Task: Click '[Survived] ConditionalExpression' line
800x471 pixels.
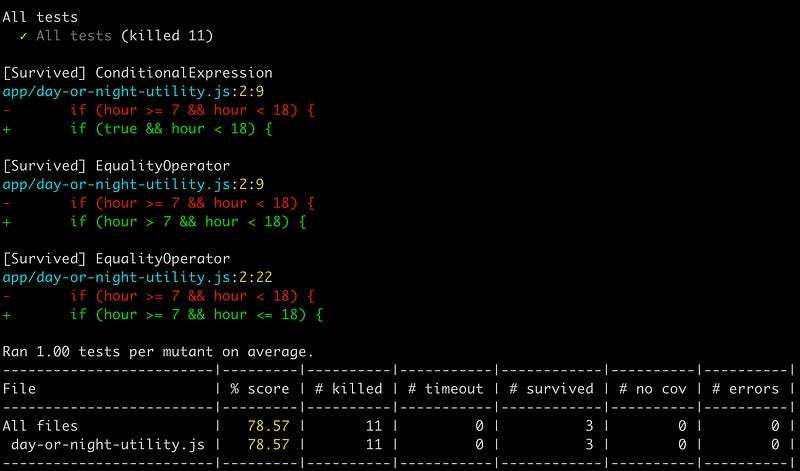Action: 138,73
